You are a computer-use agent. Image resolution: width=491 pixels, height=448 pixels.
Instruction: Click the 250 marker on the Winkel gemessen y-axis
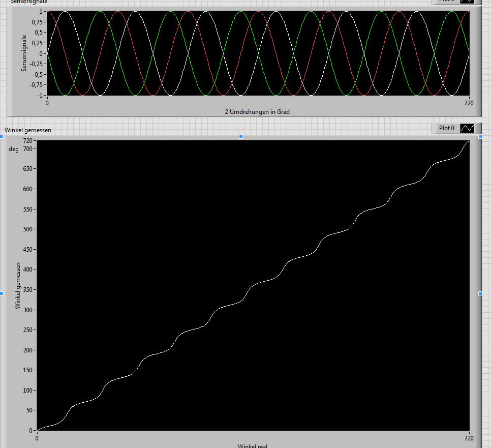point(28,330)
